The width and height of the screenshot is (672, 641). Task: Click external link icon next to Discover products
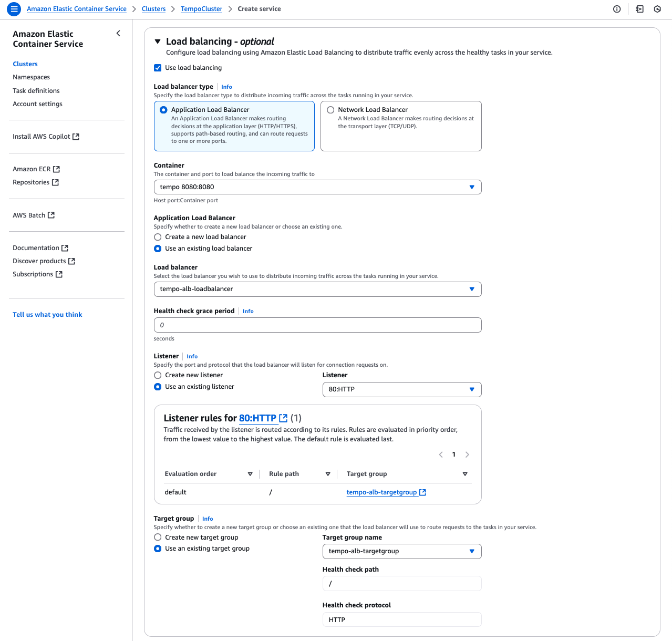71,261
